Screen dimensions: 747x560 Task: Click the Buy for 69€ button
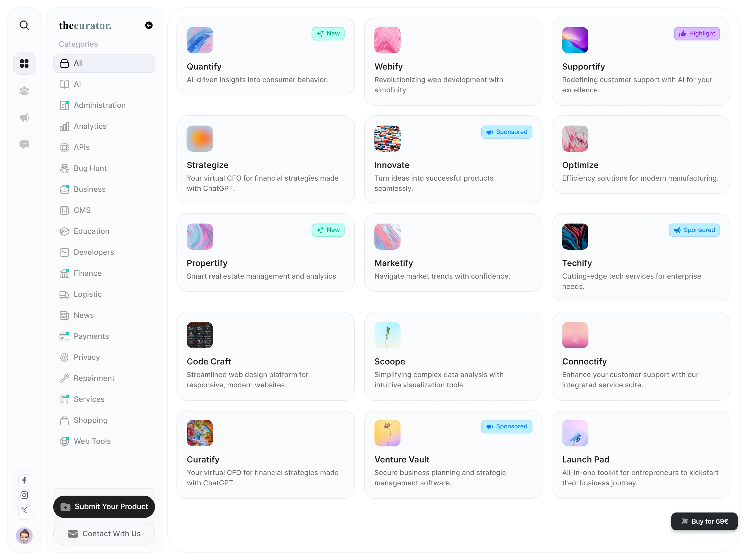704,521
